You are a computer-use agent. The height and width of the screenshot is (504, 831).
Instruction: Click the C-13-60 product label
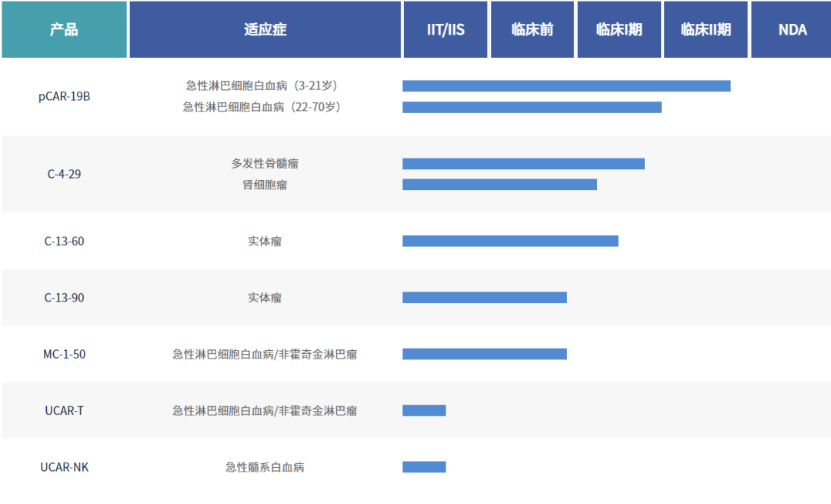coord(64,241)
